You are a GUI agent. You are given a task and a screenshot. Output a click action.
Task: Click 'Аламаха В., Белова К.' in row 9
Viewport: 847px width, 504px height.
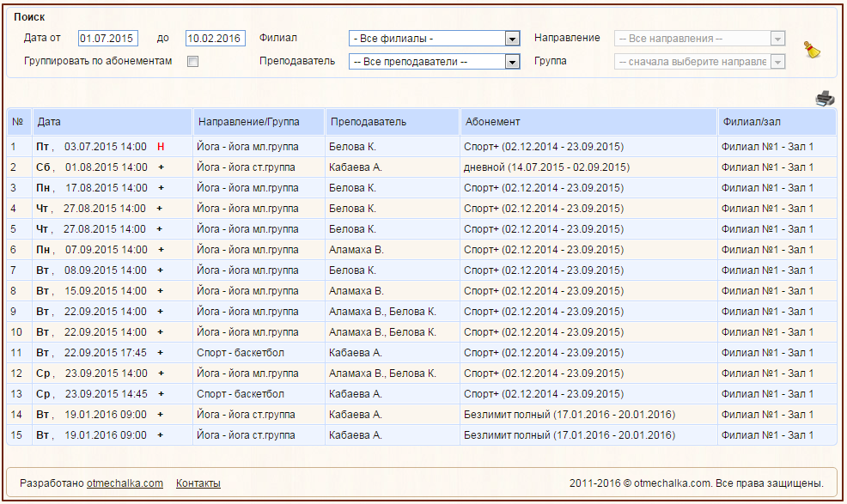[x=382, y=312]
